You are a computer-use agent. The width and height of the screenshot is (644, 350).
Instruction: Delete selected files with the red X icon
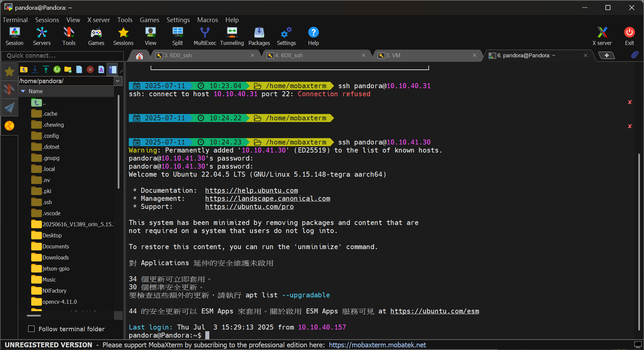click(90, 69)
